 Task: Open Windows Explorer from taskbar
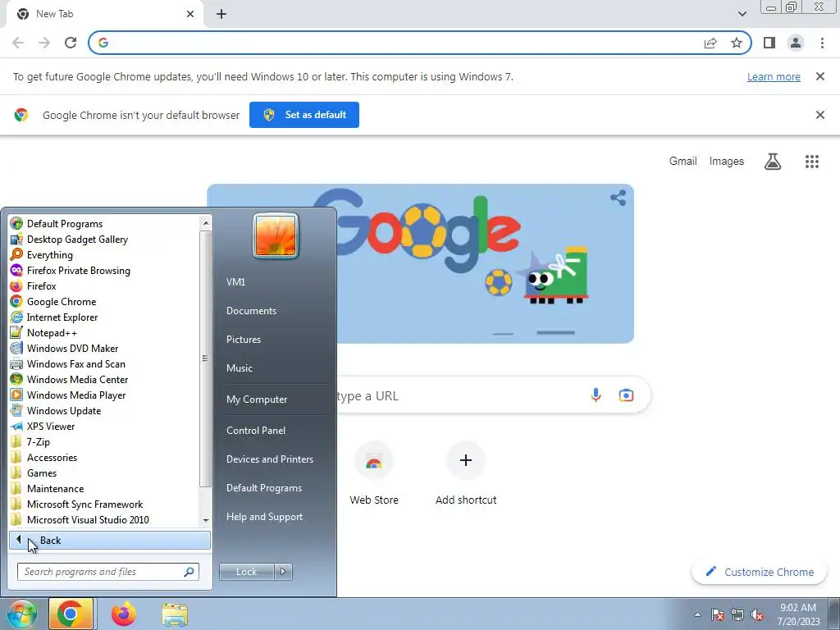click(x=175, y=614)
